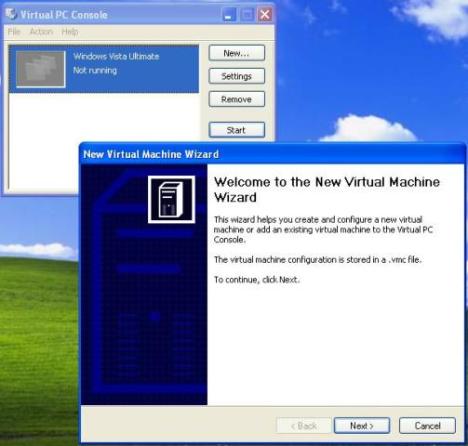
Task: Close the Virtual PC Console window
Action: [265, 15]
